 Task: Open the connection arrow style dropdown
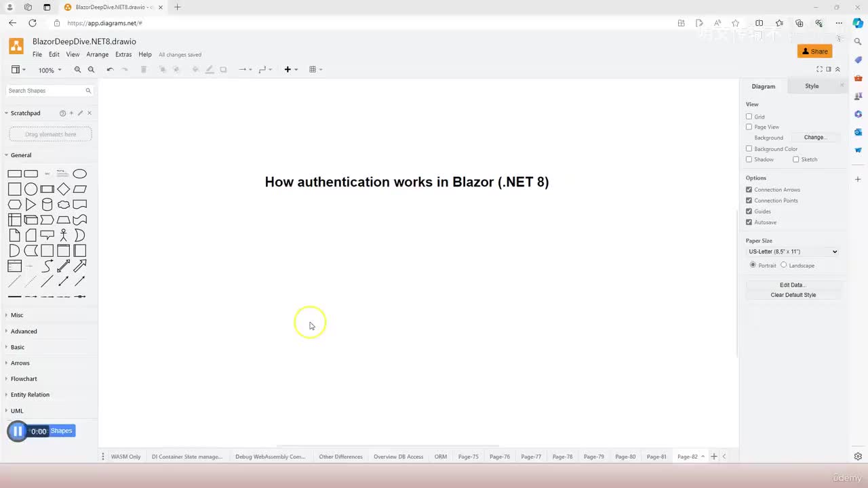click(245, 69)
